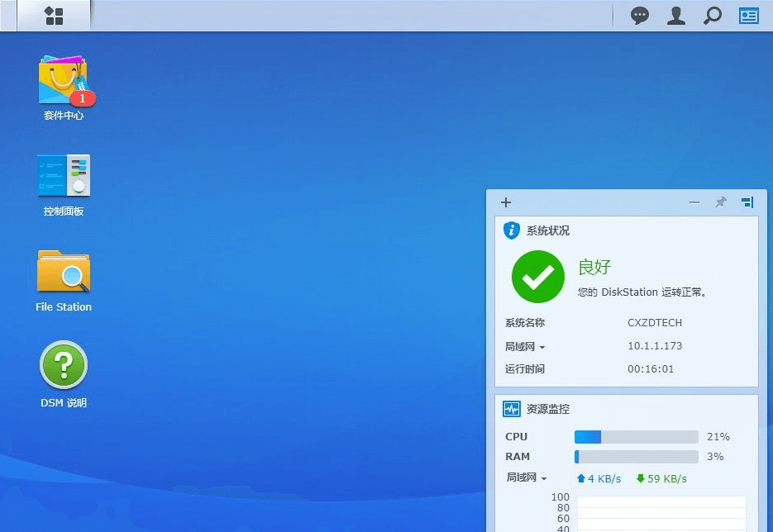Click the upload speed arrow icon
Image resolution: width=773 pixels, height=532 pixels.
(580, 478)
